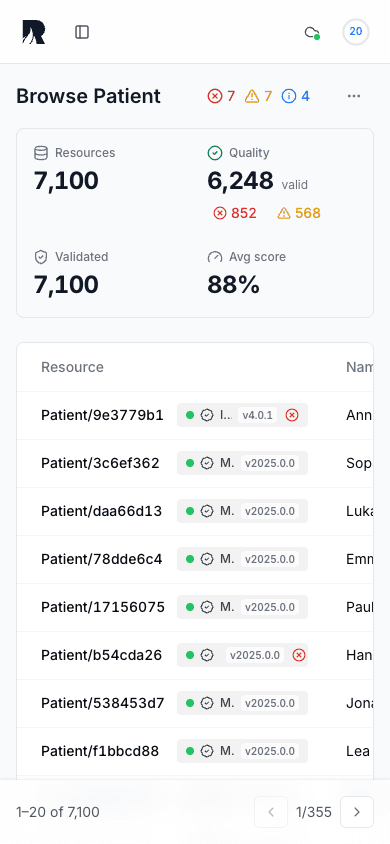Click the 1–20 of 7,100 range text
Screen dimensions: 390x844
58,812
